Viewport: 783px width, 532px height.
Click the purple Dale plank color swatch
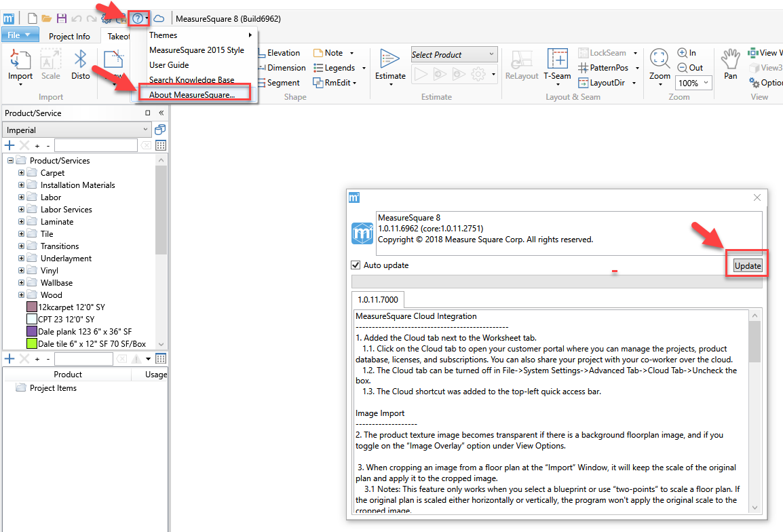coord(31,332)
